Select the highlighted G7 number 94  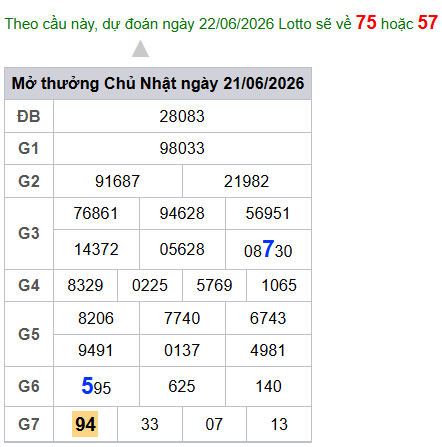(85, 424)
